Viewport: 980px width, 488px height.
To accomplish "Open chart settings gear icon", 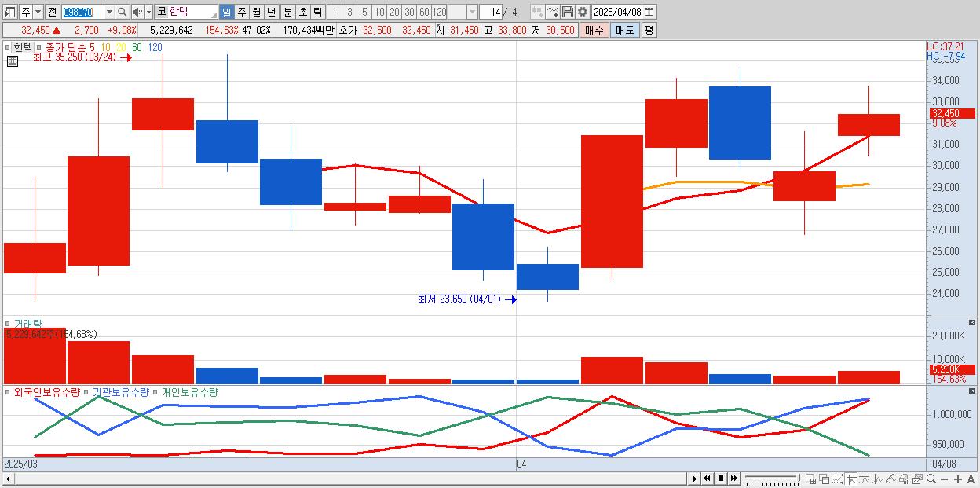I will point(582,12).
